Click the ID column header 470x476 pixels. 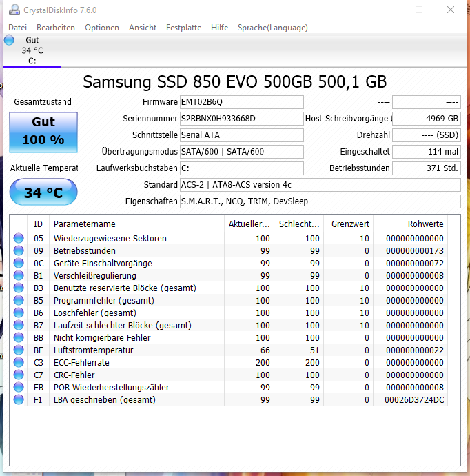coord(38,224)
